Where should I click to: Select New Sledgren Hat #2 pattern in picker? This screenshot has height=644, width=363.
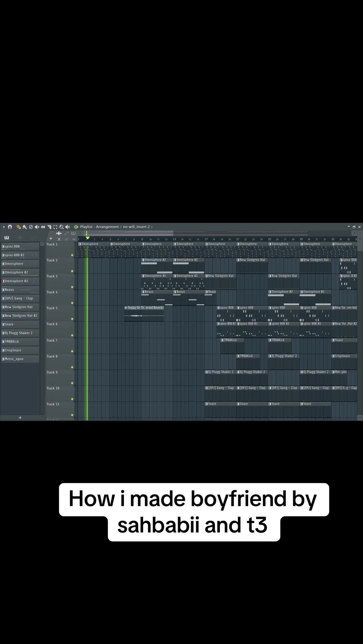(x=20, y=315)
